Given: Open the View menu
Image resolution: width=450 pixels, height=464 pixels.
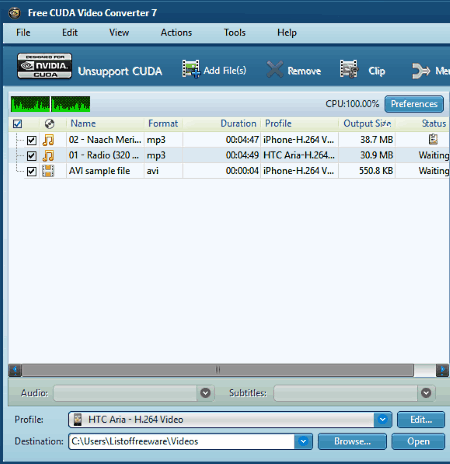Looking at the screenshot, I should [x=119, y=33].
